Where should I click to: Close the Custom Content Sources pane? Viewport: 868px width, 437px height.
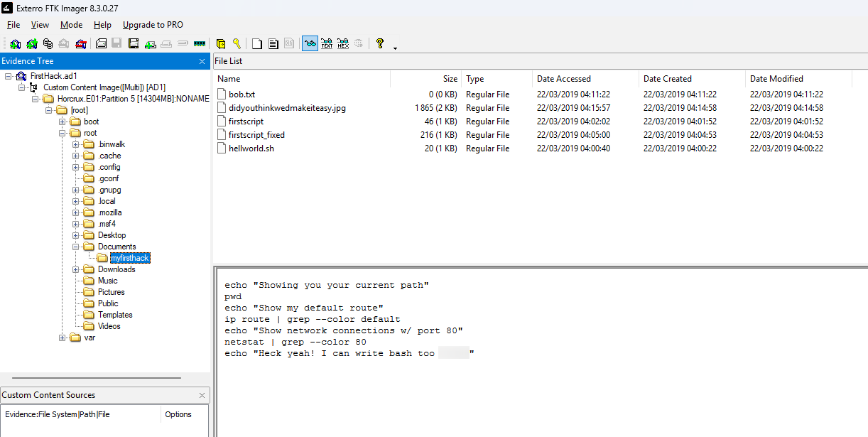(x=202, y=395)
